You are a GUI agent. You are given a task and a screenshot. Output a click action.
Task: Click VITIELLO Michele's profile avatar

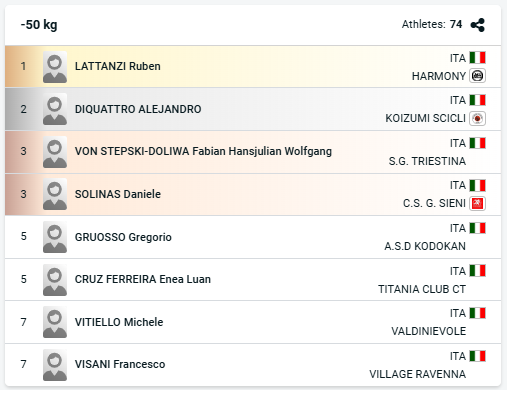click(55, 322)
